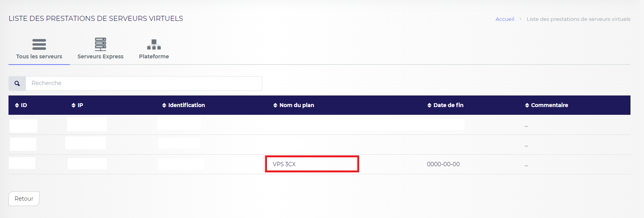The height and width of the screenshot is (218, 644).
Task: Go back with the Retour button
Action: point(24,199)
